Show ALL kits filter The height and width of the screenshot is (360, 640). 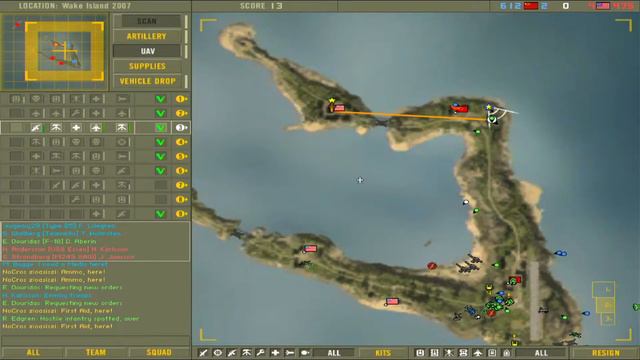pyautogui.click(x=333, y=353)
